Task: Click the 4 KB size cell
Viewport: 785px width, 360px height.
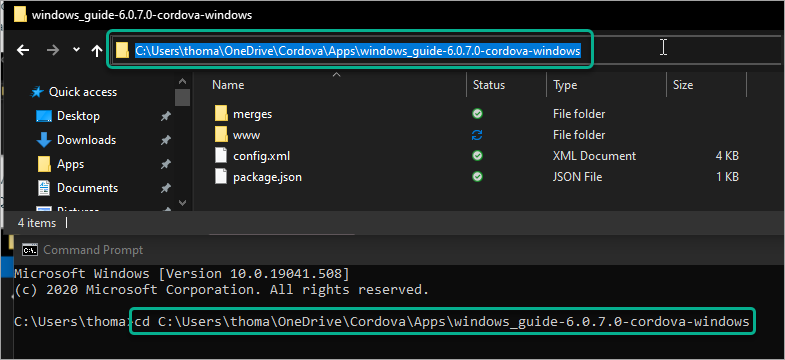Action: [x=727, y=156]
